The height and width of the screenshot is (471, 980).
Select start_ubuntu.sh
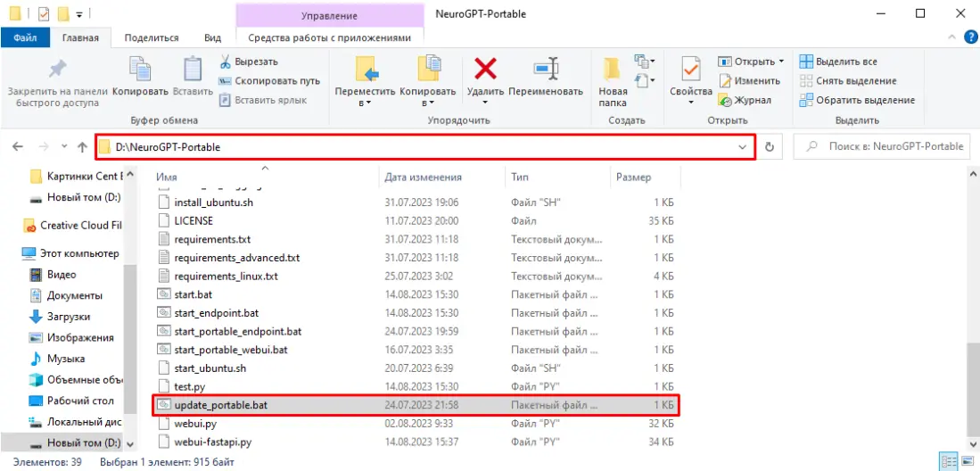point(416,368)
